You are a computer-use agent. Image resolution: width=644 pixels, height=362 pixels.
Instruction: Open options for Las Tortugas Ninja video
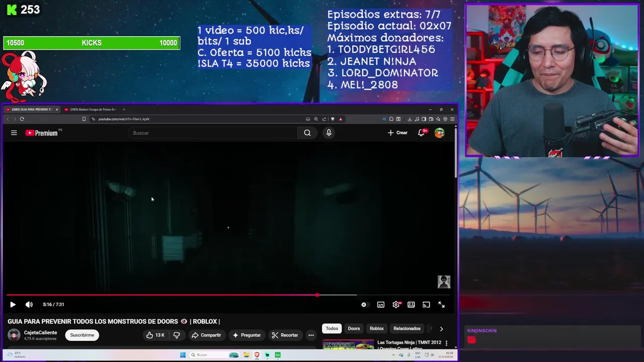(x=446, y=343)
